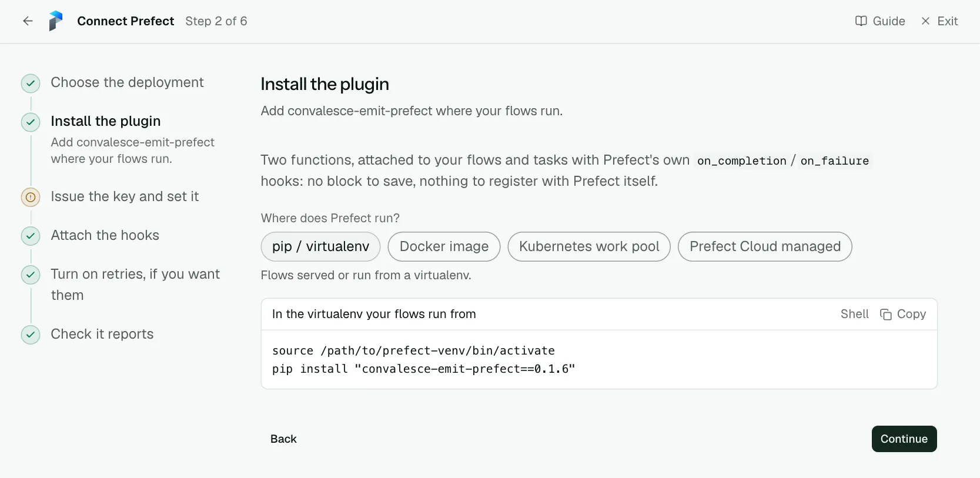
Task: Click the Guide link label
Action: click(x=889, y=21)
